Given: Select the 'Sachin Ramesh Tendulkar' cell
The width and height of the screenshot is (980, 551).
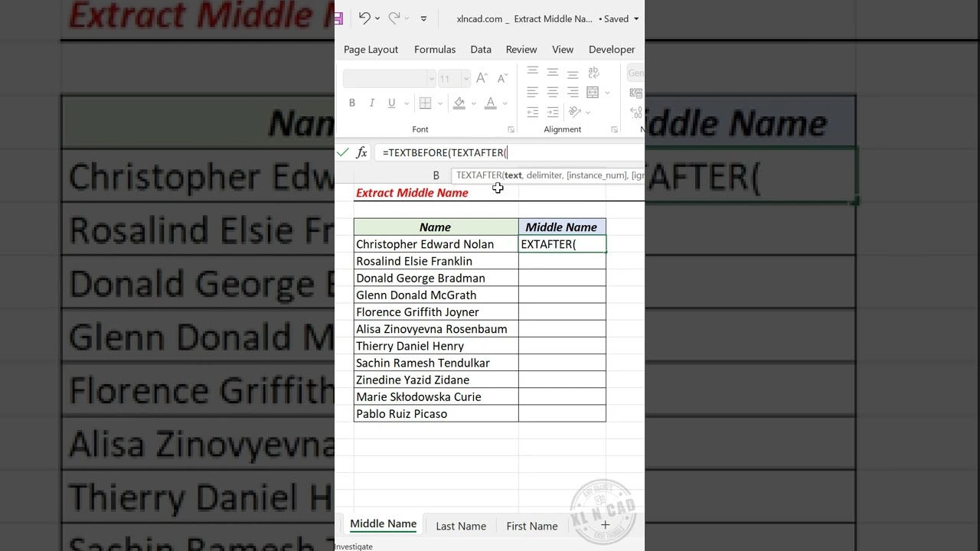Looking at the screenshot, I should click(x=436, y=363).
